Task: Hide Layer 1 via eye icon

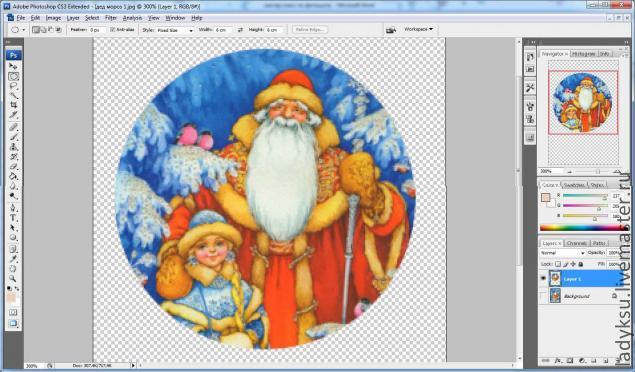Action: (543, 279)
